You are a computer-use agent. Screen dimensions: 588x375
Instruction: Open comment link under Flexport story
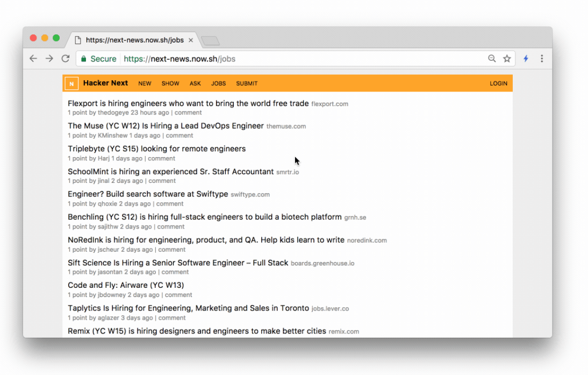pyautogui.click(x=188, y=112)
